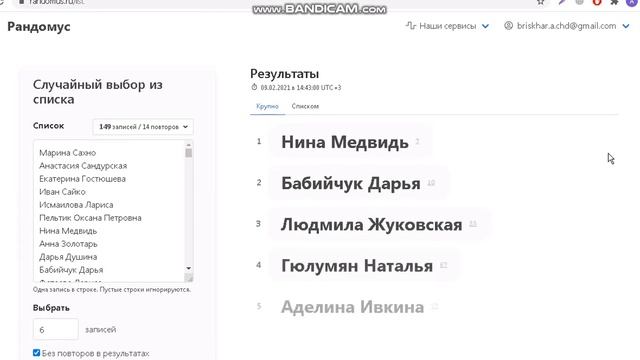Click the browser extensions puzzle icon
640x360 pixels.
[x=614, y=2]
